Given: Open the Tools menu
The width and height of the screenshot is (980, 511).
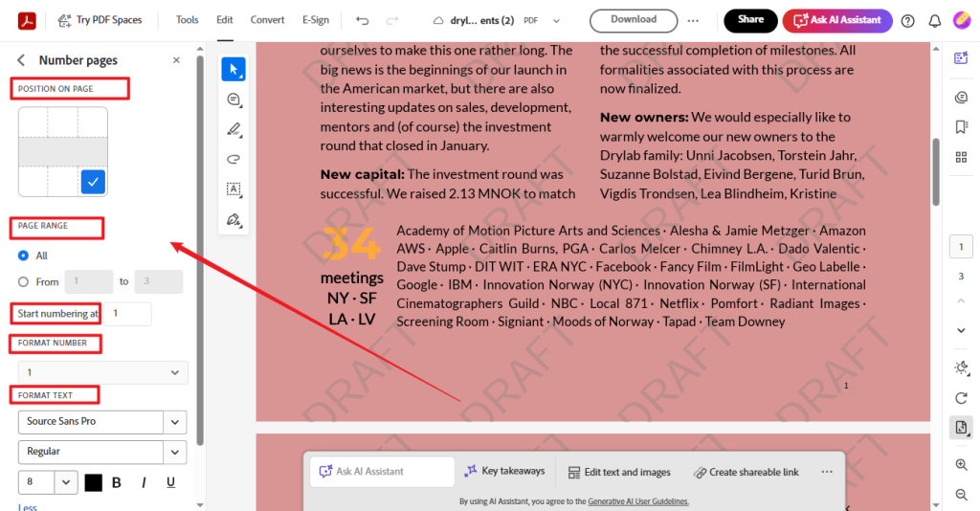Looking at the screenshot, I should (187, 20).
